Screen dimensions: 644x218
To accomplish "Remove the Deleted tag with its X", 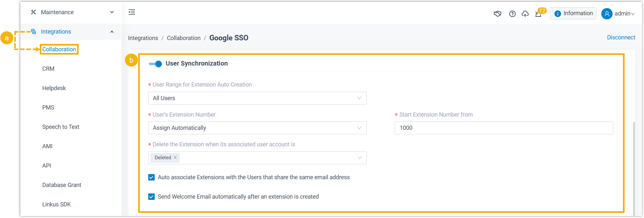I will (175, 158).
